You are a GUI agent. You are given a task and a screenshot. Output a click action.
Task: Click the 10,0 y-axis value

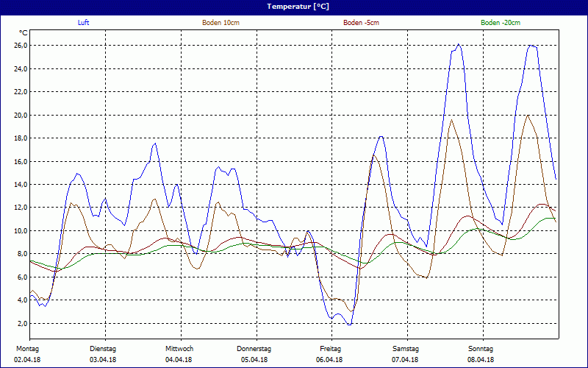(x=21, y=231)
